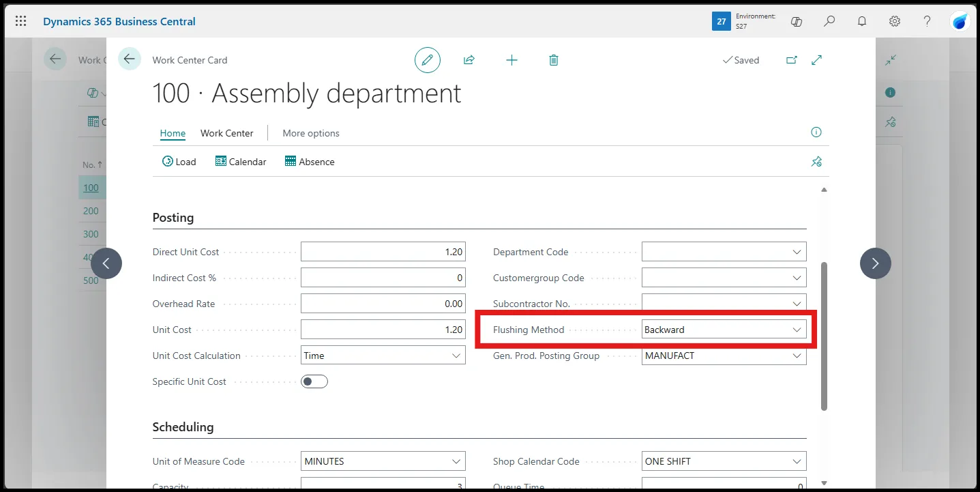The height and width of the screenshot is (492, 980).
Task: Click the edit pencil icon
Action: coord(428,60)
